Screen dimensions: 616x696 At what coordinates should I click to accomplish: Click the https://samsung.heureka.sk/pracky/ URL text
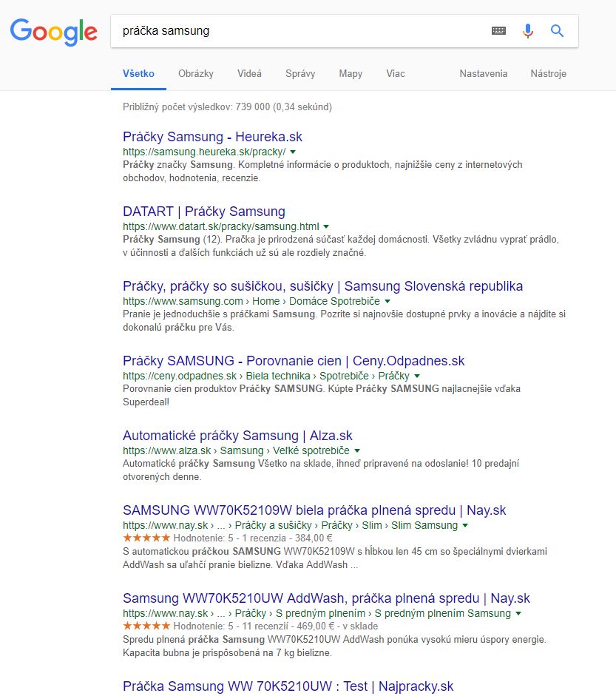point(204,152)
